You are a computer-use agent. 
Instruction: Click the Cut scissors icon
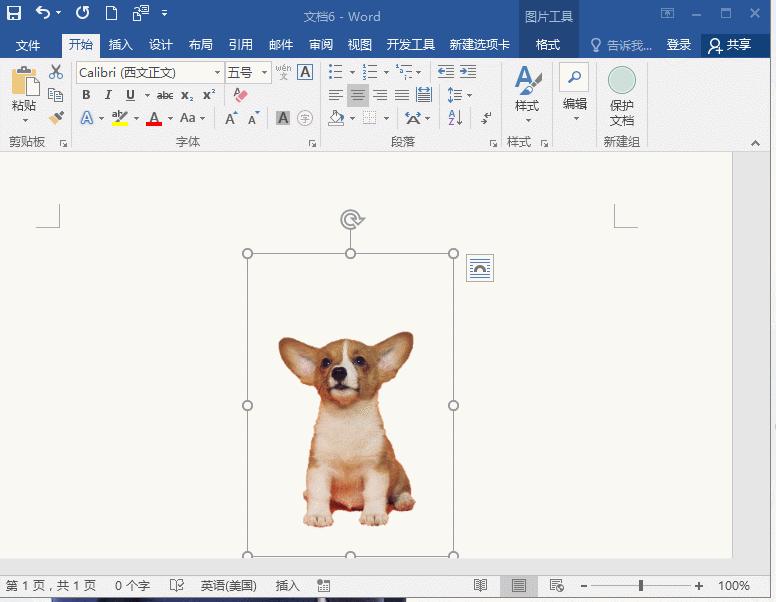point(56,72)
